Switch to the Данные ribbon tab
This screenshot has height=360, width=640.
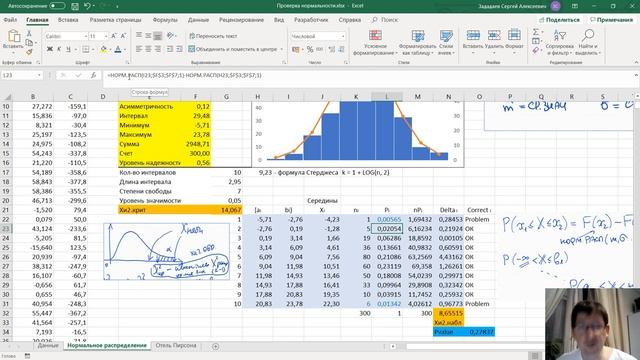coord(198,20)
